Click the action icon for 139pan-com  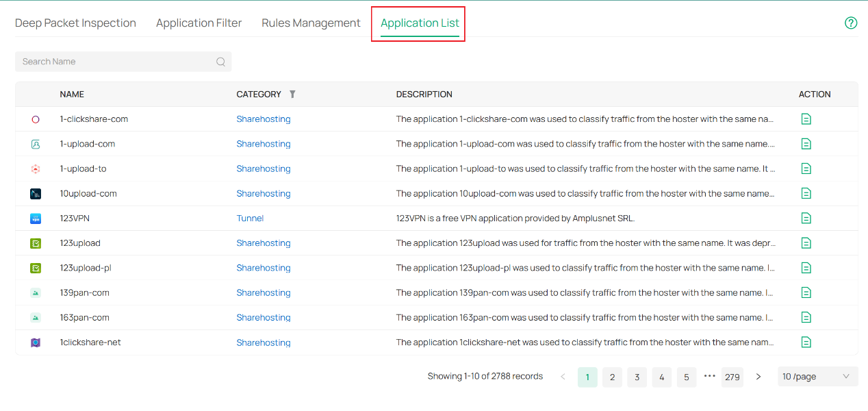tap(806, 293)
